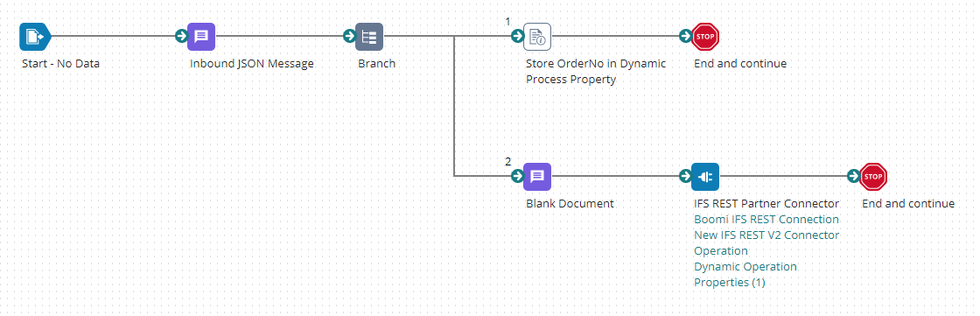This screenshot has height=316, width=980.
Task: Click upper End and continue label
Action: (x=740, y=64)
